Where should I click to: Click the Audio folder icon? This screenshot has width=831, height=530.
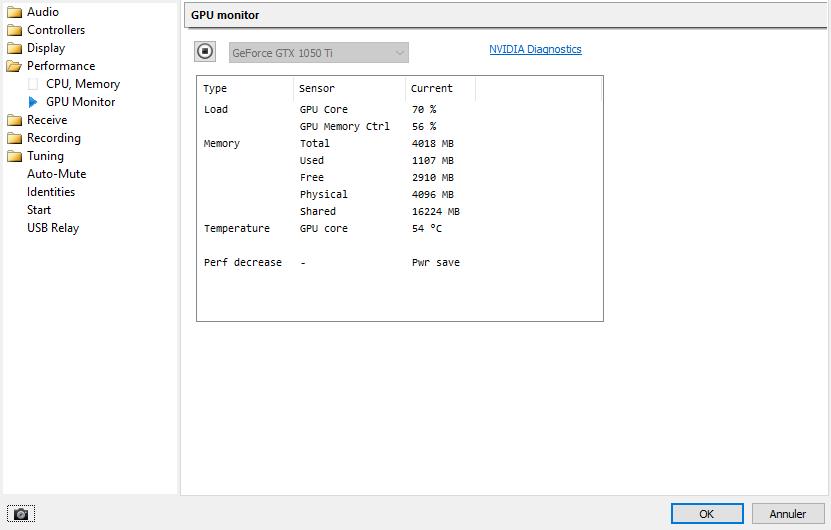pyautogui.click(x=14, y=12)
